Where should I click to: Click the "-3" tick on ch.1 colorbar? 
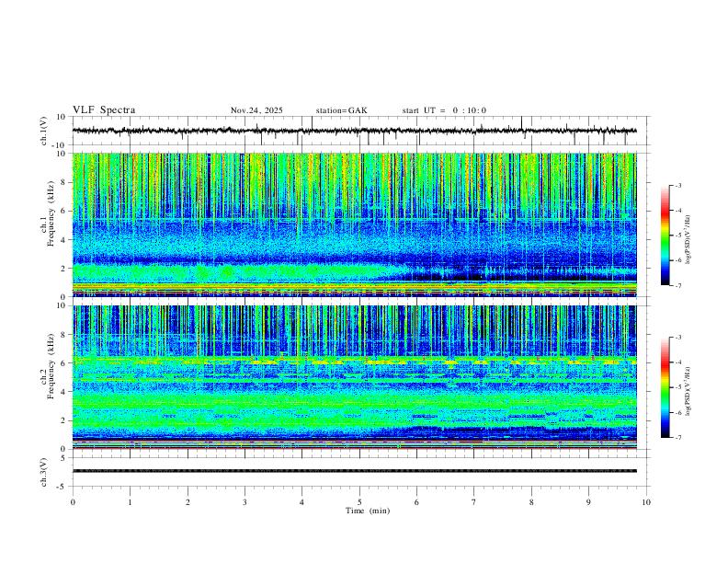[x=678, y=186]
